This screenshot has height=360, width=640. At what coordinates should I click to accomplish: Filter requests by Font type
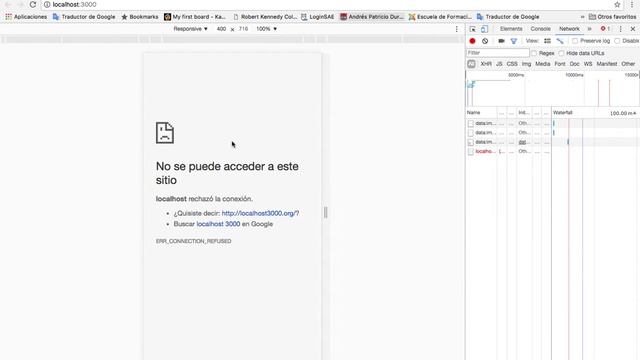point(560,64)
